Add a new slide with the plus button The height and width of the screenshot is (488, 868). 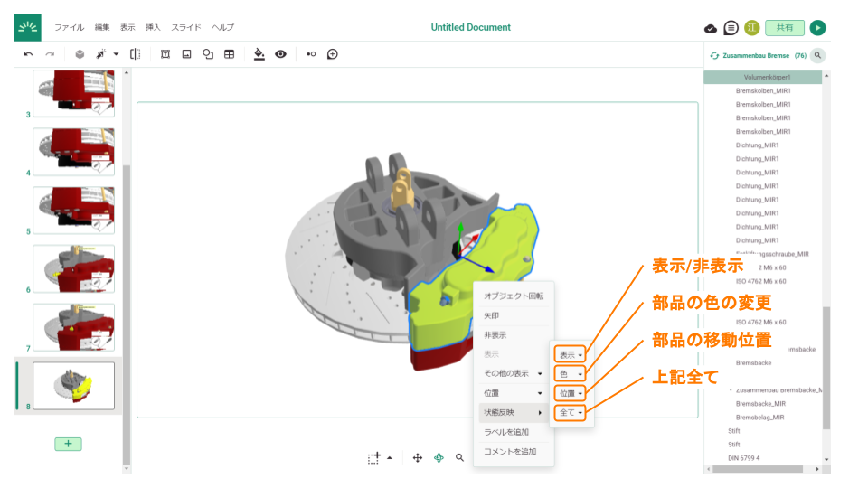coord(68,444)
